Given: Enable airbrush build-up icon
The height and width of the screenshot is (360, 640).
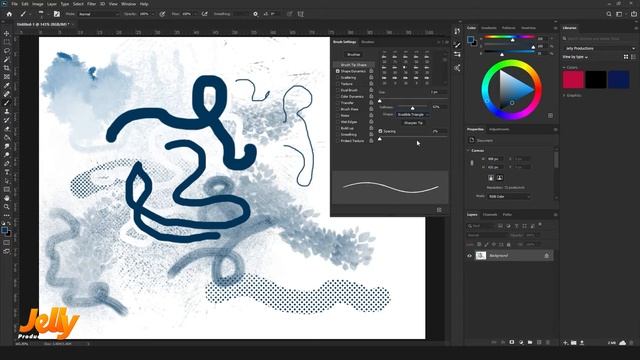Looking at the screenshot, I should [204, 14].
